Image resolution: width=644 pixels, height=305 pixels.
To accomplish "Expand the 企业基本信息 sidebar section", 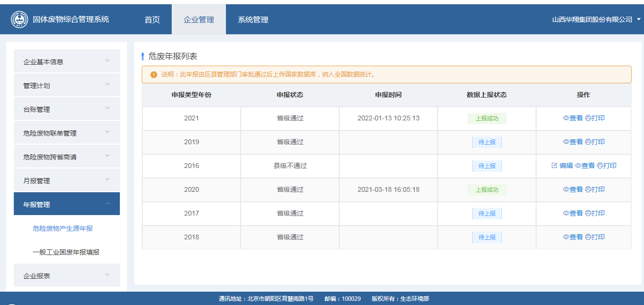I will click(67, 61).
